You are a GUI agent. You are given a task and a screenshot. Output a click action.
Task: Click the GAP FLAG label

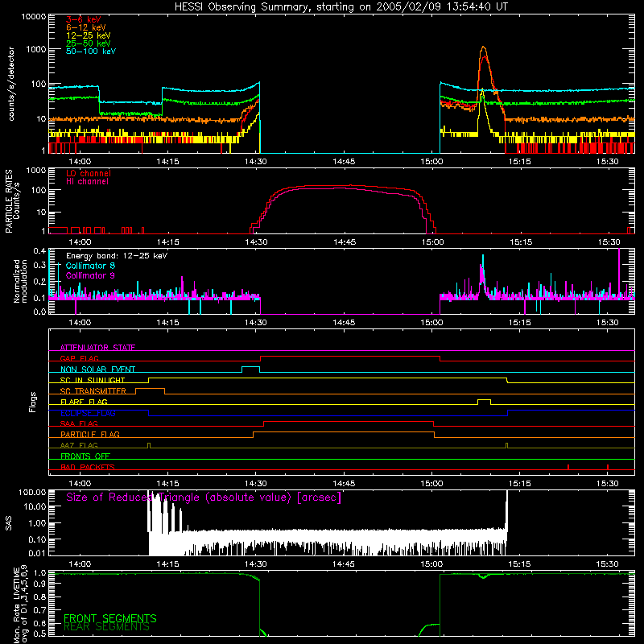[79, 358]
